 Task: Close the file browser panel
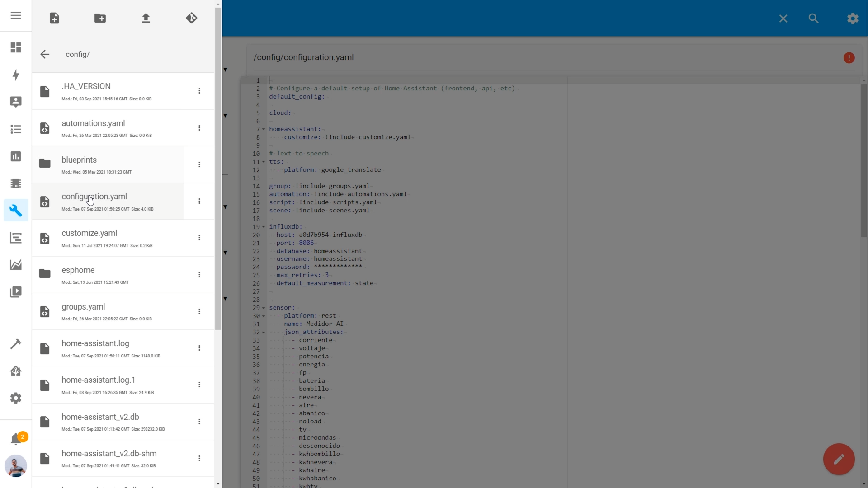pos(783,19)
